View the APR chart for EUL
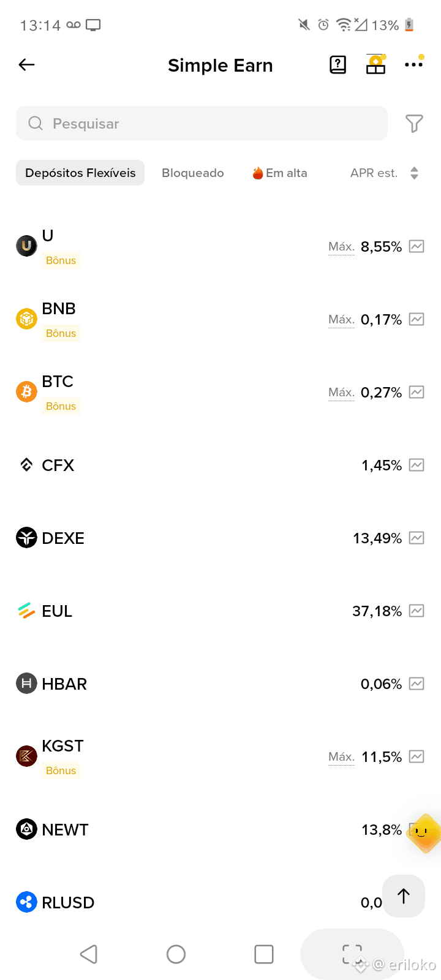This screenshot has height=980, width=441. (417, 611)
